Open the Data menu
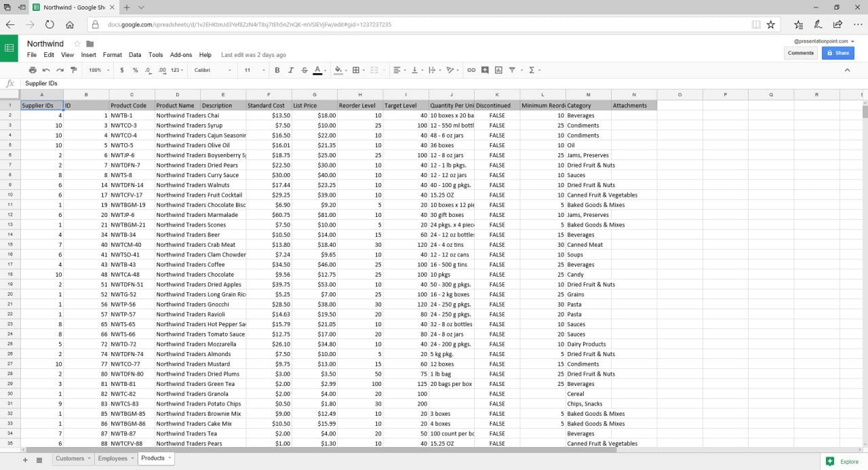Image resolution: width=868 pixels, height=470 pixels. (135, 55)
